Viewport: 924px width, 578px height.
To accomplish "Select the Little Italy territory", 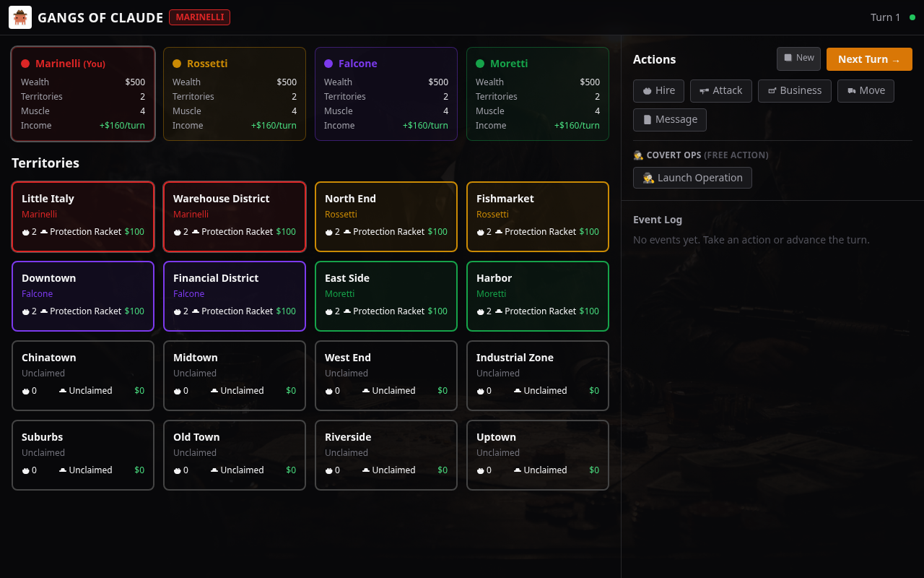I will tap(83, 216).
